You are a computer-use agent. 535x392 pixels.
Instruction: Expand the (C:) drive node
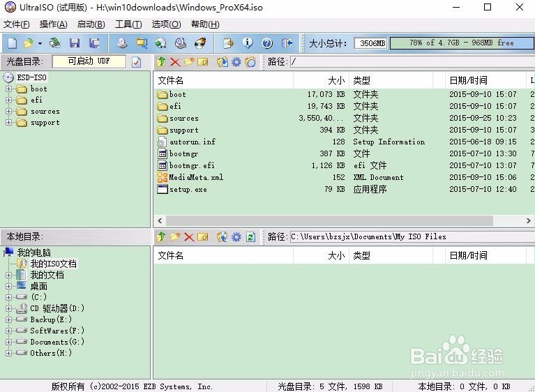pos(9,297)
